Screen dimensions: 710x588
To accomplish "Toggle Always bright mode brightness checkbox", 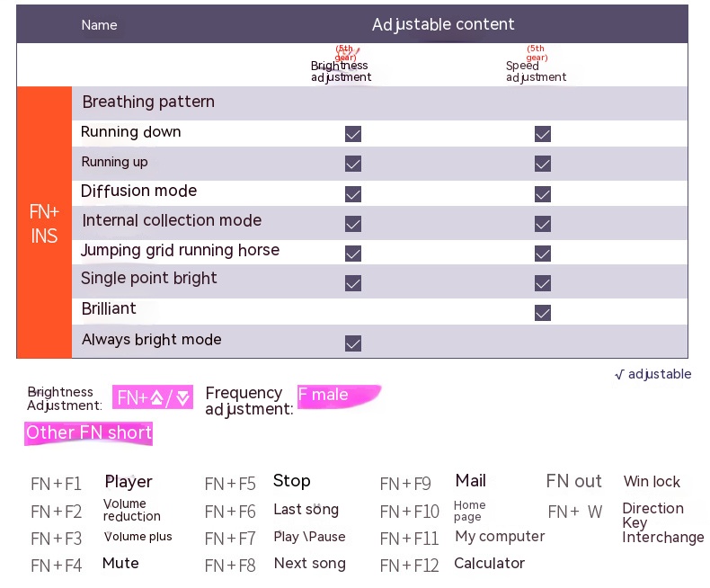I will pyautogui.click(x=353, y=343).
